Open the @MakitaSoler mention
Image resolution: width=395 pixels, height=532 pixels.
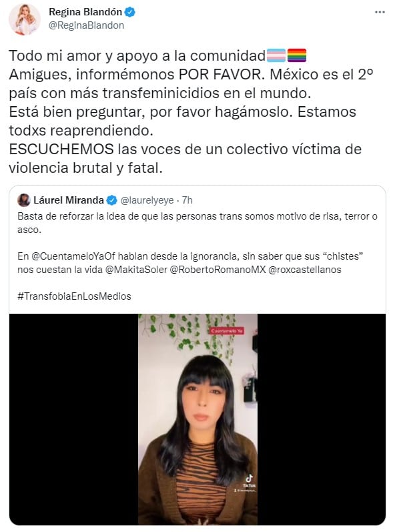coord(136,270)
